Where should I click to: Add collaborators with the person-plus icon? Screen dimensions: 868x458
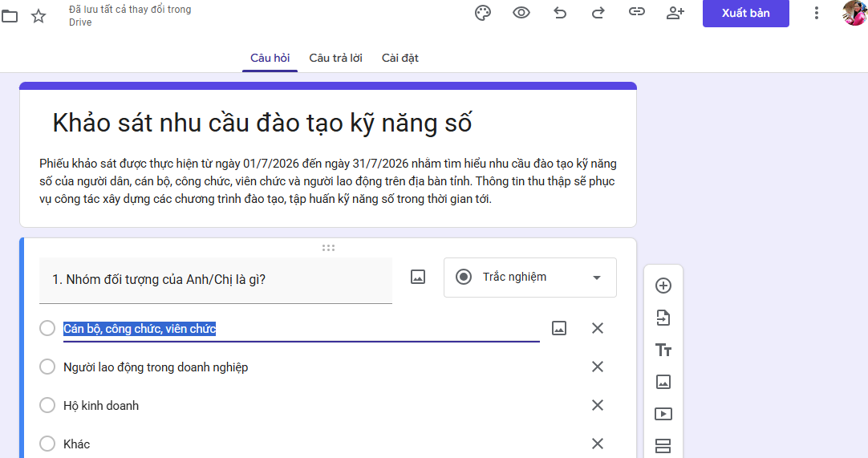point(675,13)
